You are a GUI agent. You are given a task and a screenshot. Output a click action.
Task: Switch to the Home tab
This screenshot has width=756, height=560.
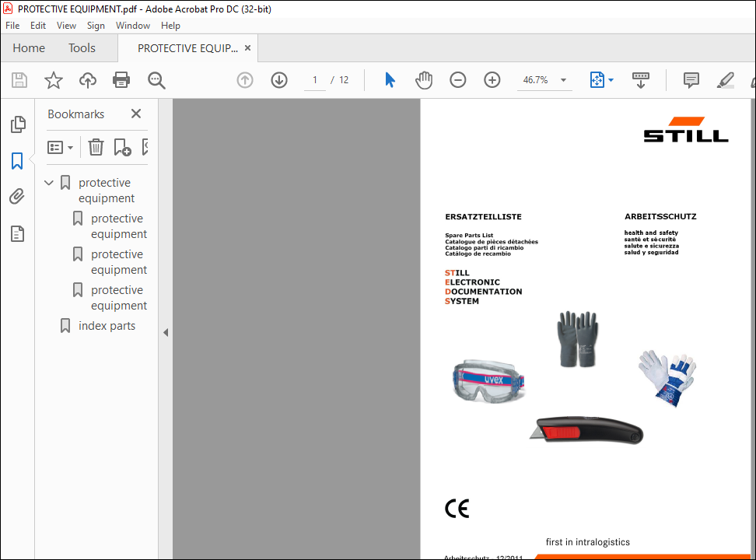pos(29,47)
